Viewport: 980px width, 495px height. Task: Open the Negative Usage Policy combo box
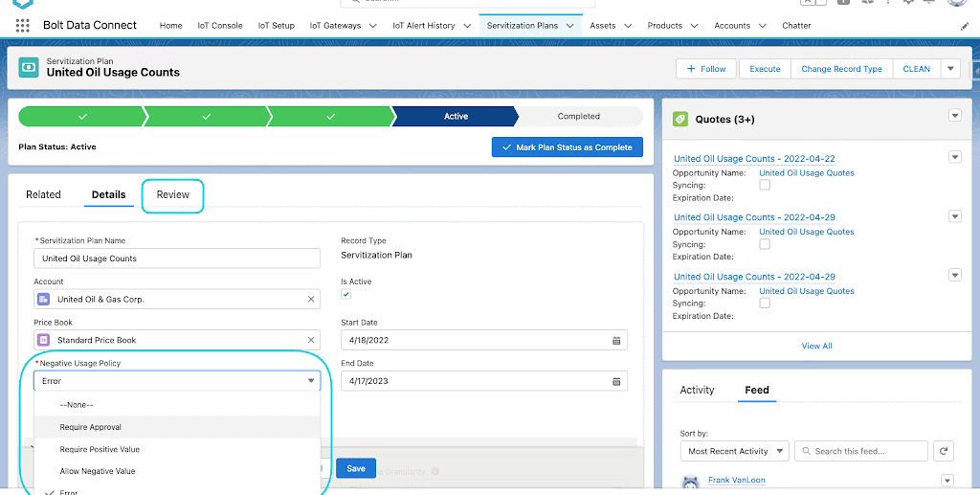[x=177, y=381]
